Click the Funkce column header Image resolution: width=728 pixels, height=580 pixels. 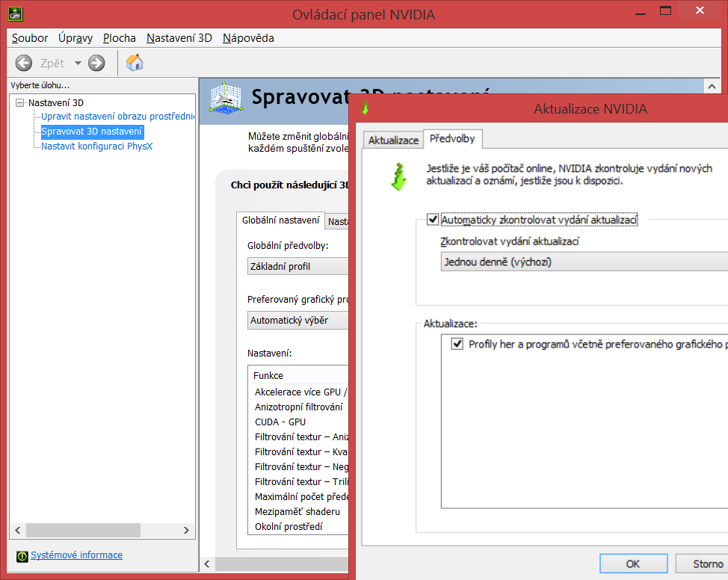tap(298, 375)
